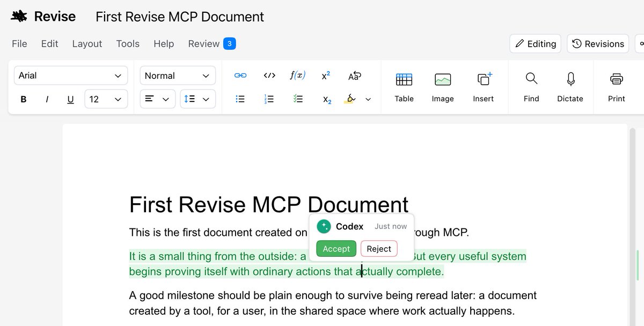Open Find in document
Screen dimensions: 644x326
coord(531,87)
